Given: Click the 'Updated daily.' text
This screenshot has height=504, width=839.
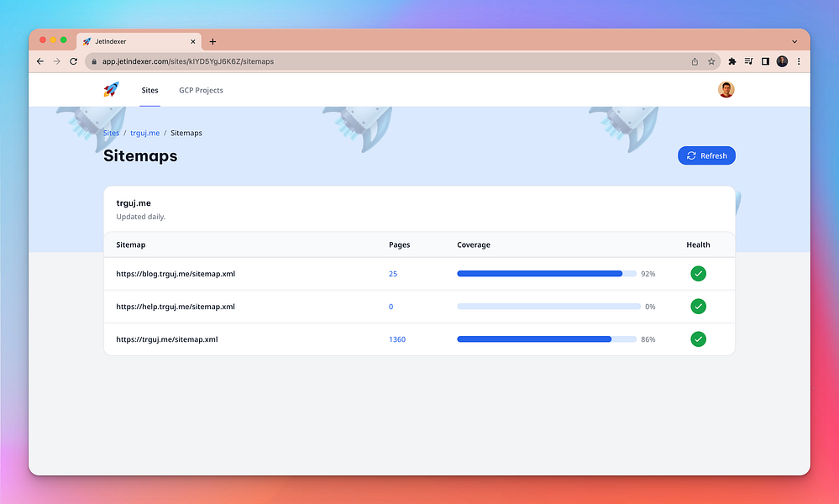Looking at the screenshot, I should pyautogui.click(x=141, y=217).
